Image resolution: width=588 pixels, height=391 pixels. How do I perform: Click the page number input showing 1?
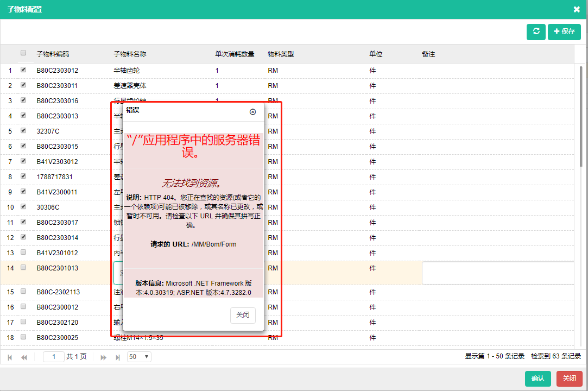(x=53, y=357)
